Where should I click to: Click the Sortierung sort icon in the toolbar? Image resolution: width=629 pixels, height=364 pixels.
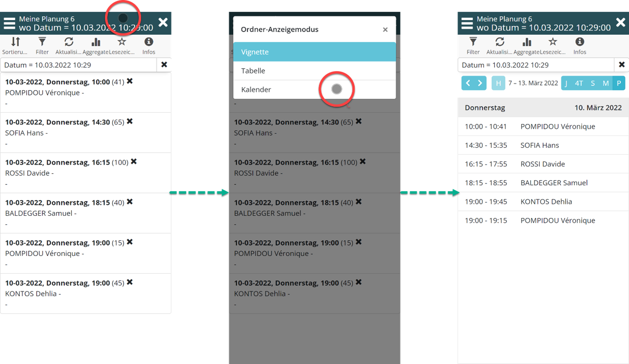[x=16, y=42]
